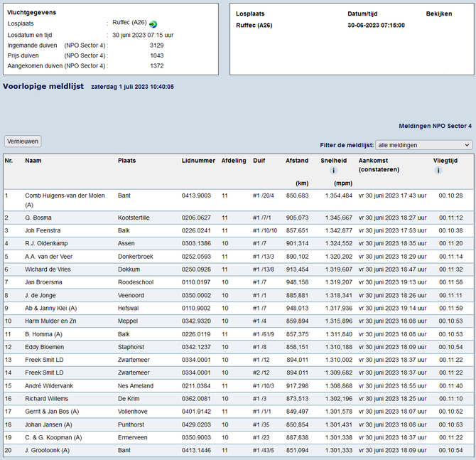Click the Duif column header
The image size is (476, 460).
tap(259, 161)
